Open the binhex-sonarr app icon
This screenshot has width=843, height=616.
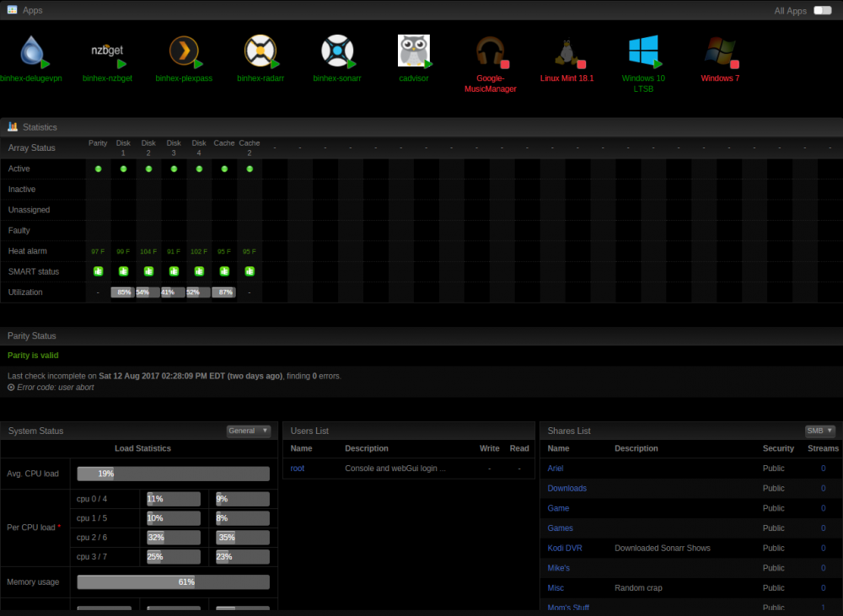tap(338, 51)
